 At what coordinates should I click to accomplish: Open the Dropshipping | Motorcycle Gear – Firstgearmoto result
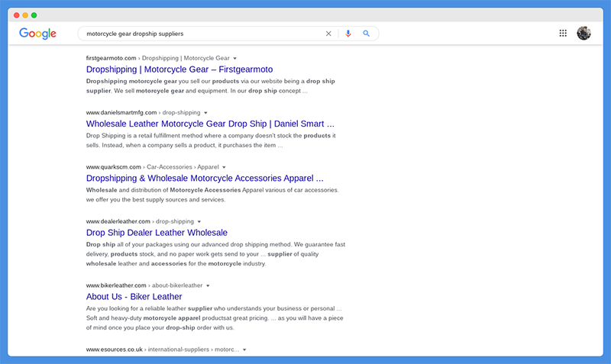tap(179, 69)
